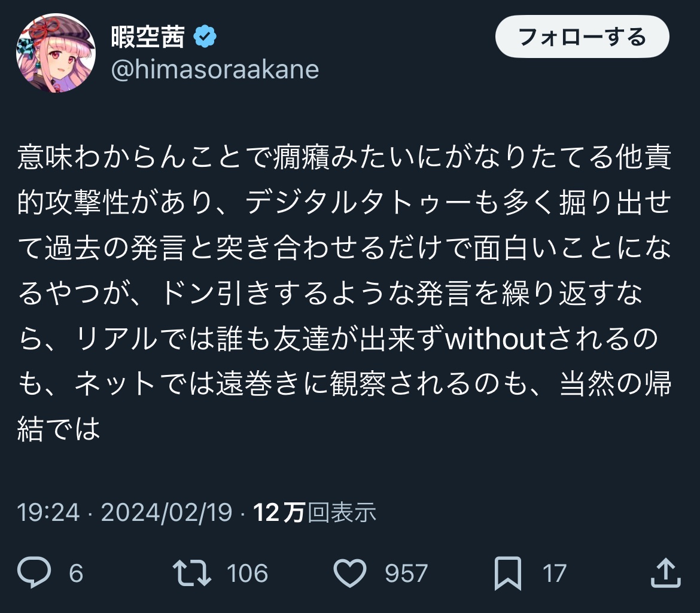700x613 pixels.
Task: Click the word without in the post text
Action: click(495, 339)
